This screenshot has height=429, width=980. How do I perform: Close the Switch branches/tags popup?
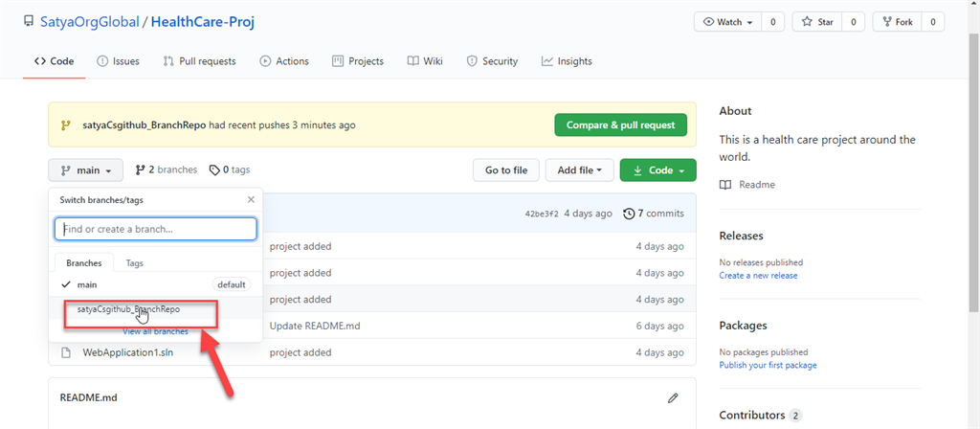coord(252,199)
